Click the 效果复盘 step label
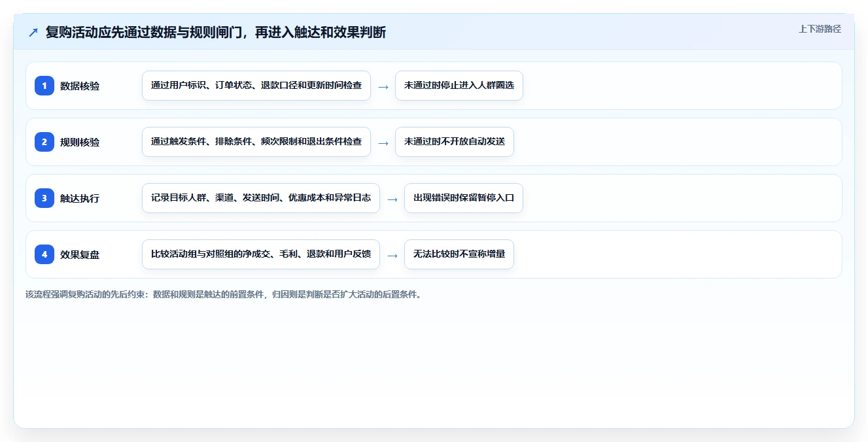The width and height of the screenshot is (868, 442). pyautogui.click(x=80, y=254)
